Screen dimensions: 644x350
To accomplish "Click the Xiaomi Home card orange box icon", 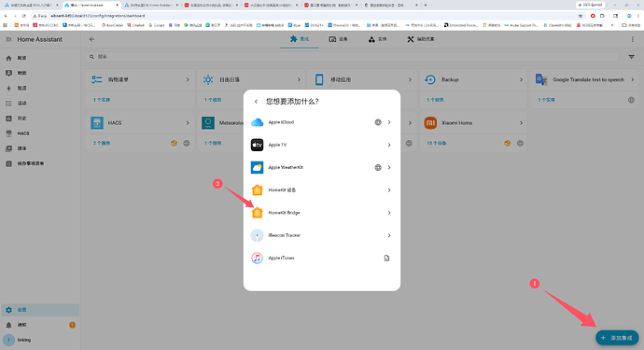I will coord(508,144).
